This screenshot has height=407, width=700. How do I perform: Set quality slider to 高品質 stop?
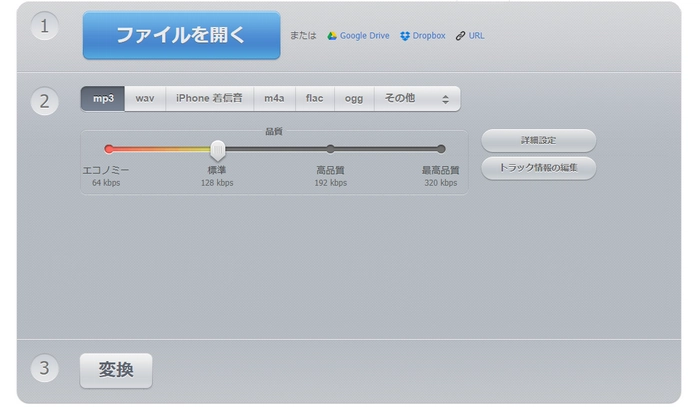click(x=330, y=149)
